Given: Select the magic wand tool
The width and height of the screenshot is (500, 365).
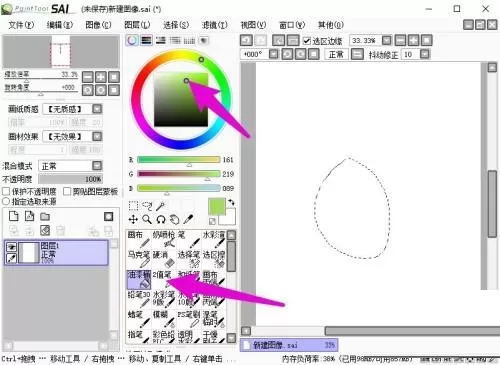Looking at the screenshot, I should (x=161, y=206).
